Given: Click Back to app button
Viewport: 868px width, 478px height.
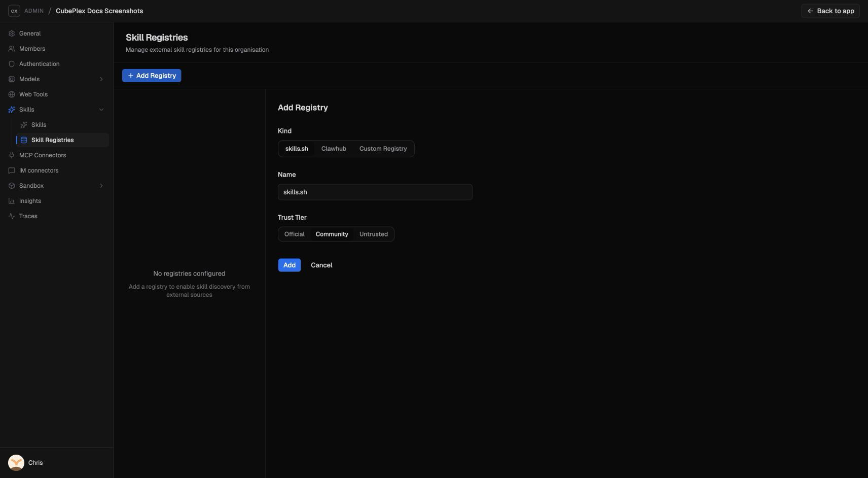Looking at the screenshot, I should coord(830,11).
